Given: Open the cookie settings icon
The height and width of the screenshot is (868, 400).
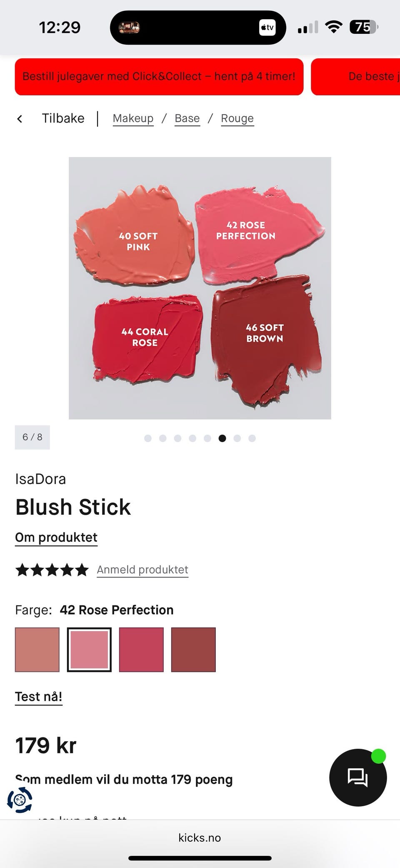Looking at the screenshot, I should pyautogui.click(x=20, y=800).
